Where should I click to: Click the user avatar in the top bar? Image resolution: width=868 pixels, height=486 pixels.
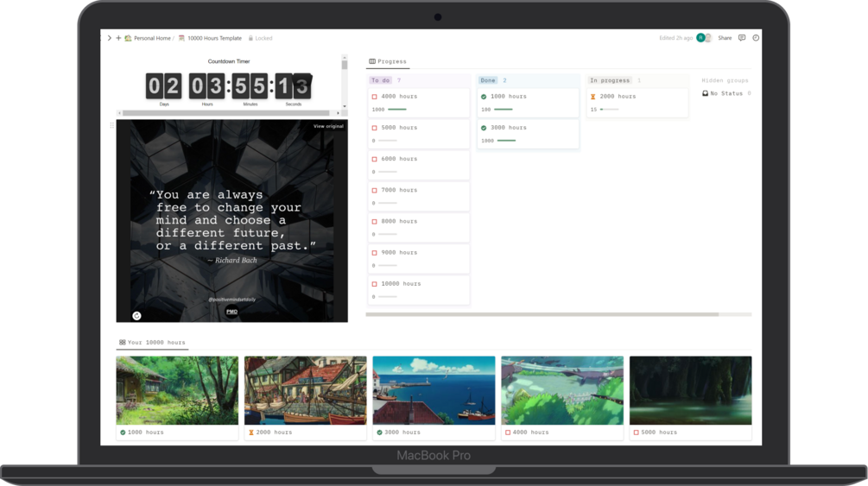click(700, 38)
